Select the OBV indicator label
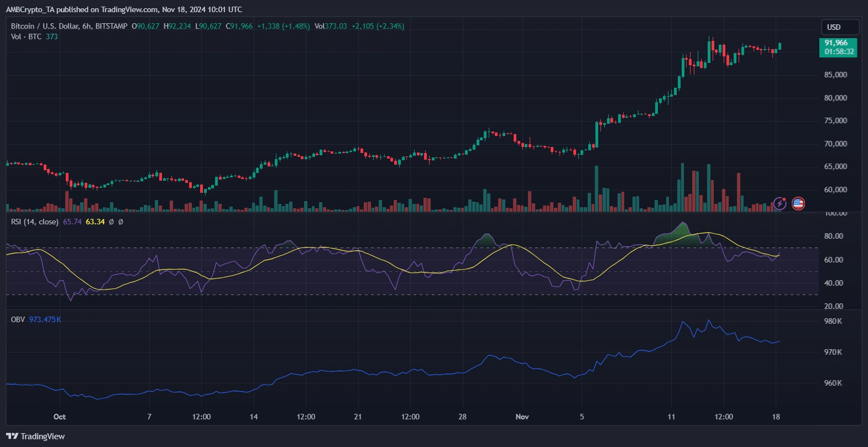This screenshot has width=868, height=447. (x=18, y=319)
